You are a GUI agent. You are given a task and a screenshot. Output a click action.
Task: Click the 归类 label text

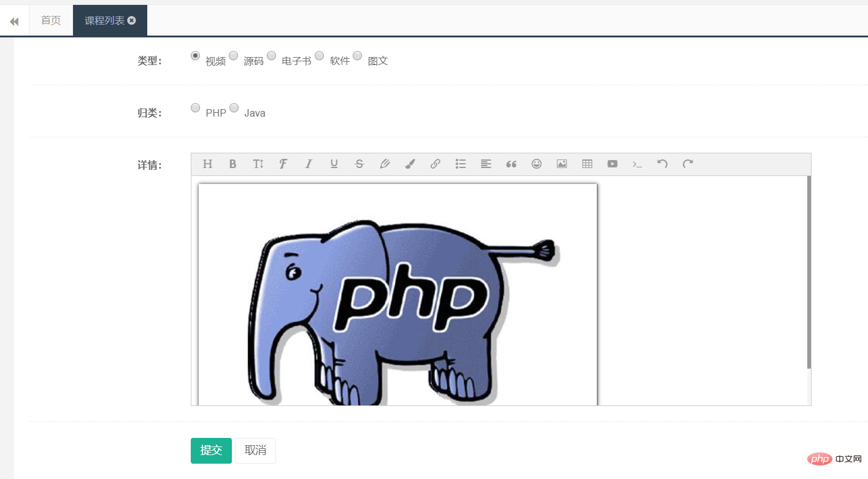(149, 113)
